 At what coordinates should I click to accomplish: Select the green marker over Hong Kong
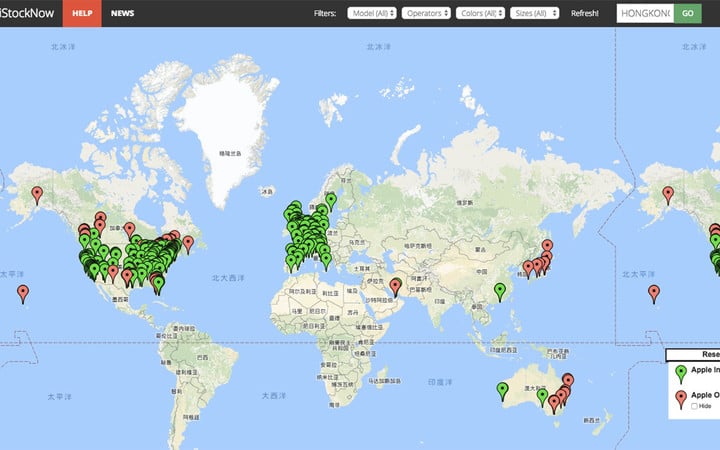click(x=500, y=292)
